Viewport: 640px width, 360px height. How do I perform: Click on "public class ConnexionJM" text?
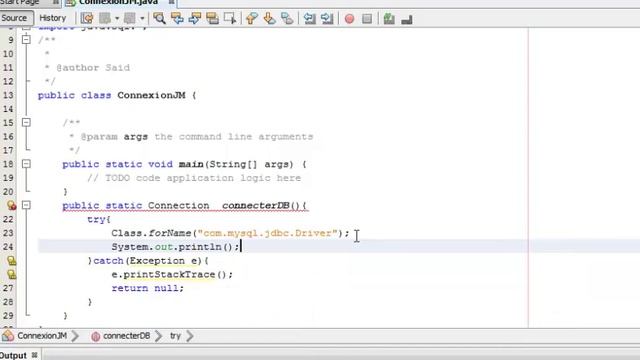click(x=111, y=96)
